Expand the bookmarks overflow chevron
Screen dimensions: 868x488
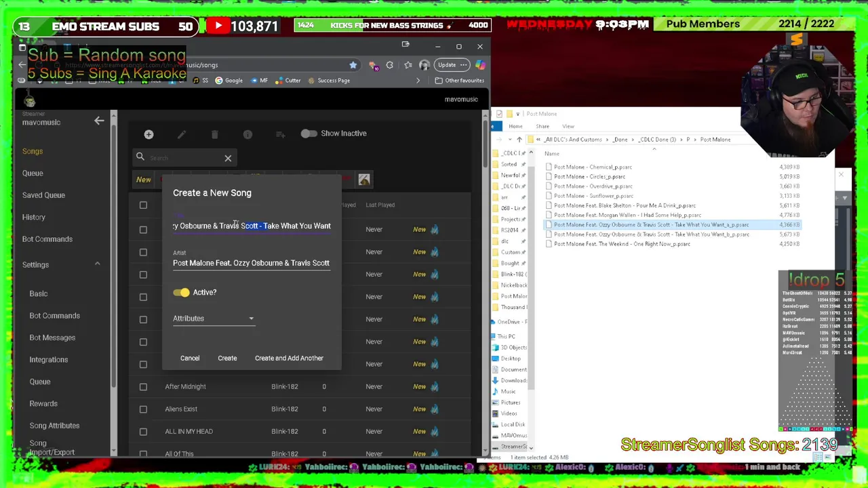418,81
